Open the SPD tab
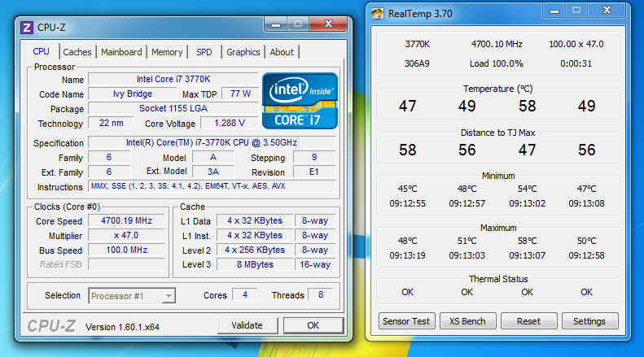This screenshot has height=357, width=644. point(204,52)
